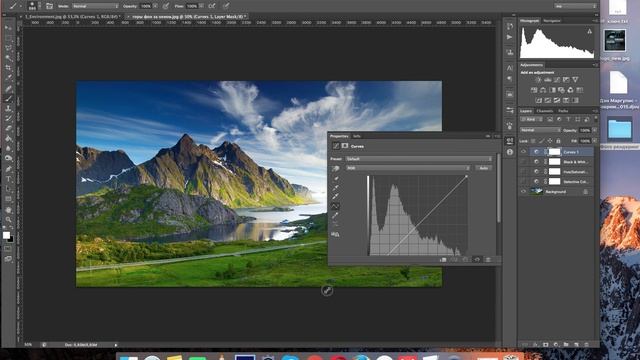The image size is (640, 360).
Task: Clip the adjustment to the layer below
Action: (443, 260)
